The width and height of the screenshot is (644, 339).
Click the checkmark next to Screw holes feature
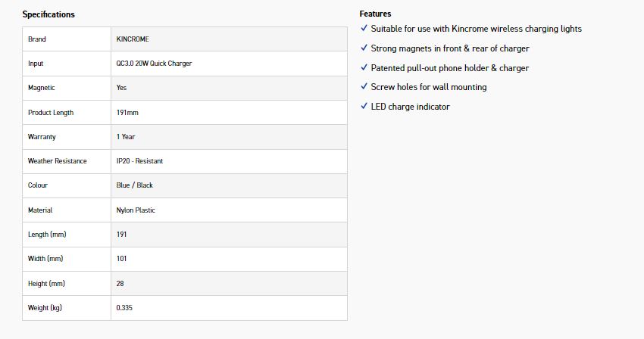point(364,87)
